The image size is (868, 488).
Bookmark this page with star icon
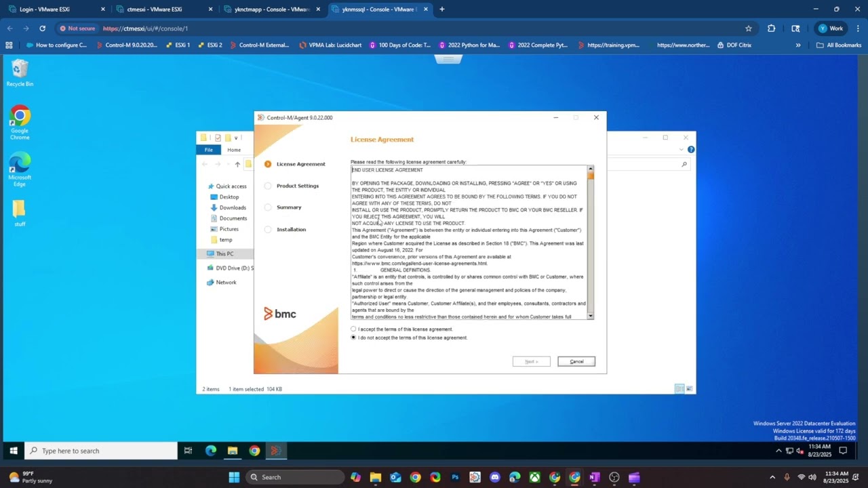(x=749, y=28)
